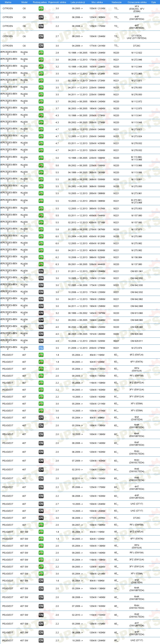Click the Nadwozie column header
The width and height of the screenshot is (160, 644).
click(x=117, y=2)
